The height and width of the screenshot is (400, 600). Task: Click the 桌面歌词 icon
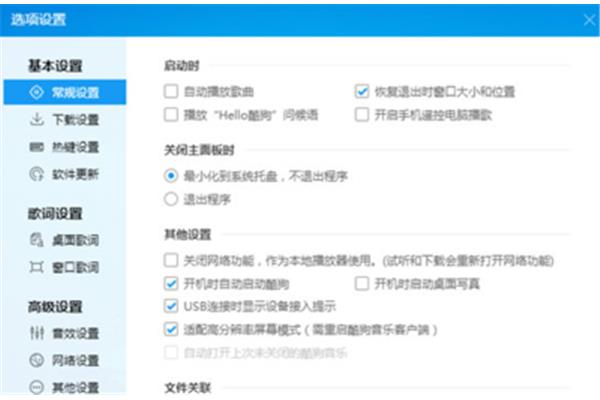[37, 240]
